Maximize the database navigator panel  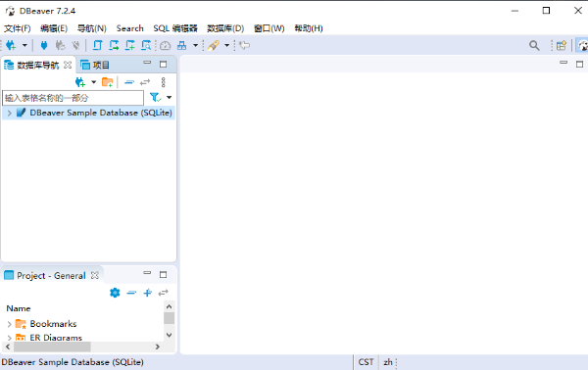163,65
